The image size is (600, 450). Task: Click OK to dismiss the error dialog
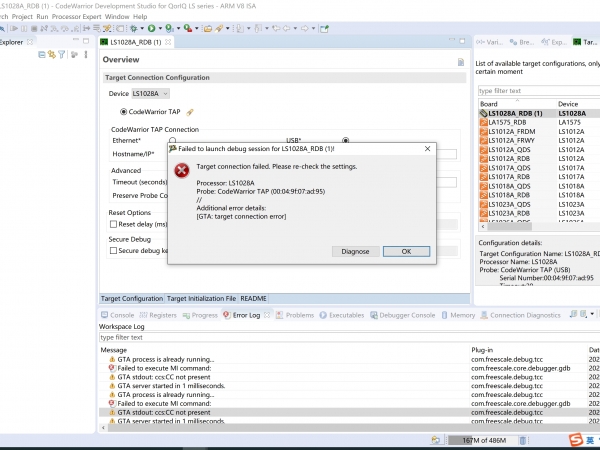pyautogui.click(x=406, y=251)
